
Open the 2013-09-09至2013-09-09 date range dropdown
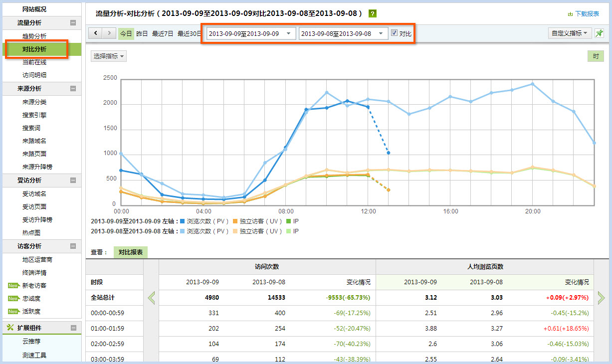(251, 33)
